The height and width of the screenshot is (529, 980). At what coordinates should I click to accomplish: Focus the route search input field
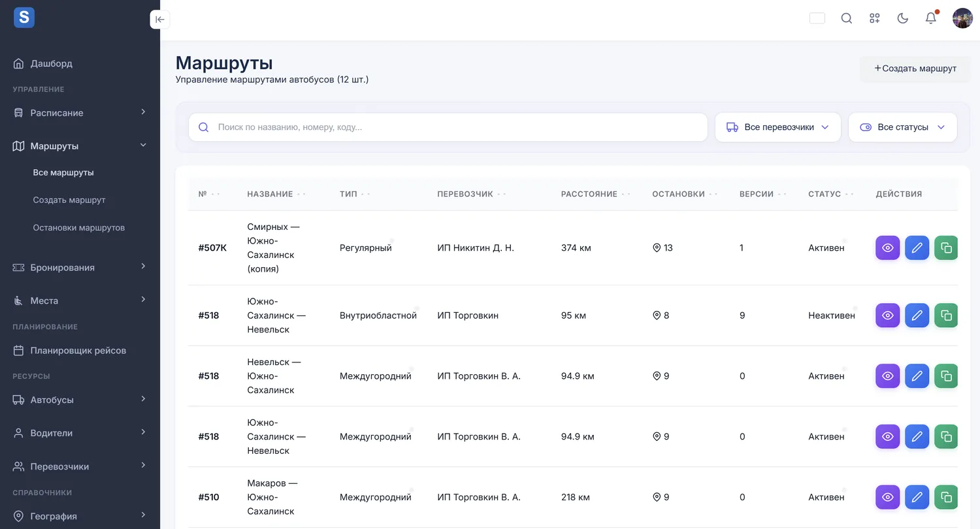(448, 127)
